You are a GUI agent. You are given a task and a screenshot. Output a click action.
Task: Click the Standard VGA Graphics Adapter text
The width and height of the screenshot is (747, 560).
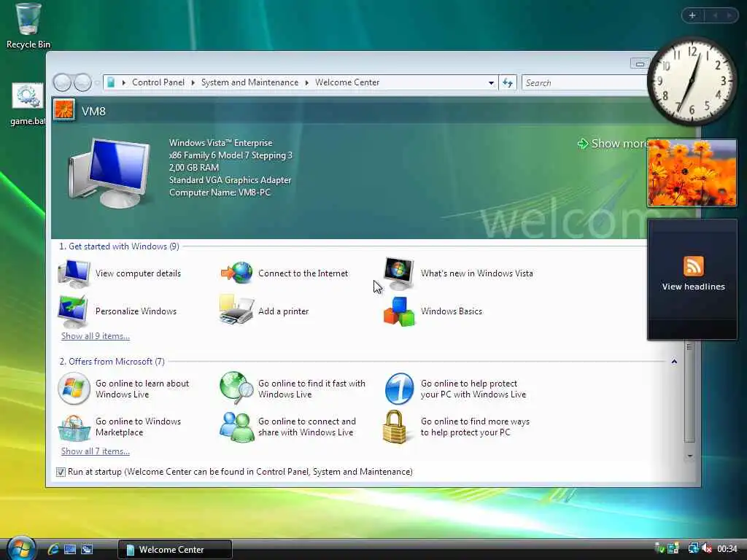(230, 180)
